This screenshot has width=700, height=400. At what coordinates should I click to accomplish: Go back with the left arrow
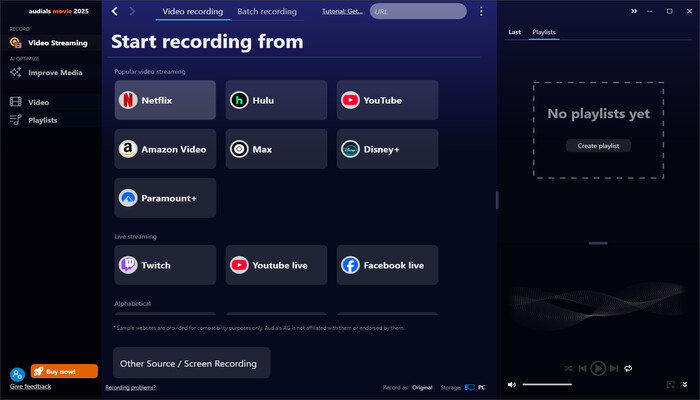(115, 12)
